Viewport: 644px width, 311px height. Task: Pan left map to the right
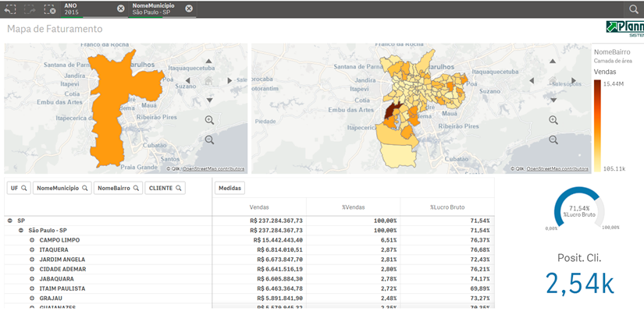[230, 80]
